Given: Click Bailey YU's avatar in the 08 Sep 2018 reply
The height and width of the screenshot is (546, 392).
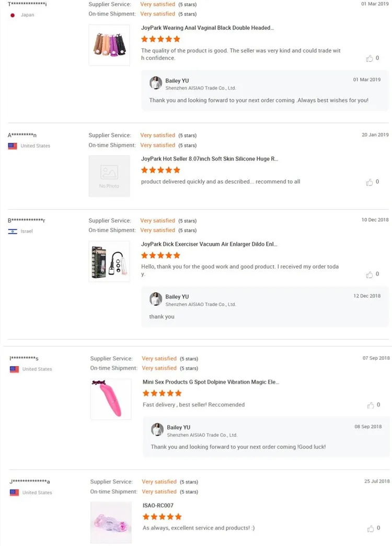Looking at the screenshot, I should click(157, 429).
